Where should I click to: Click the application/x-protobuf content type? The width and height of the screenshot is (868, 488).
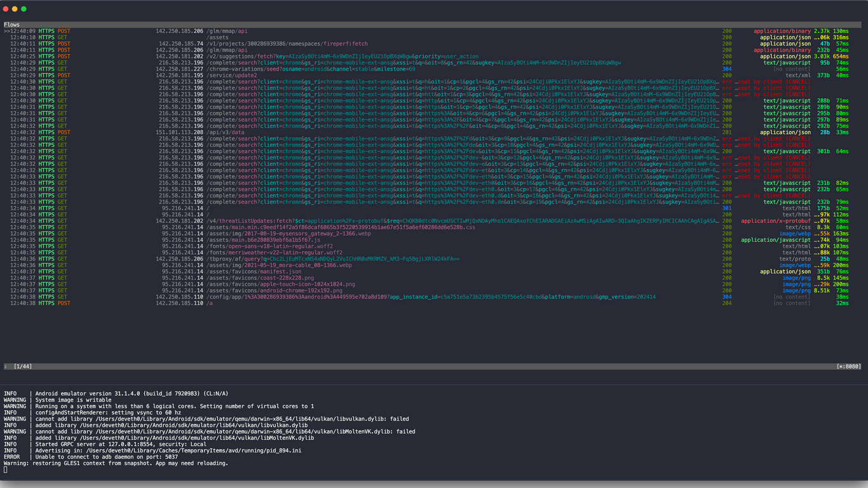[776, 220]
